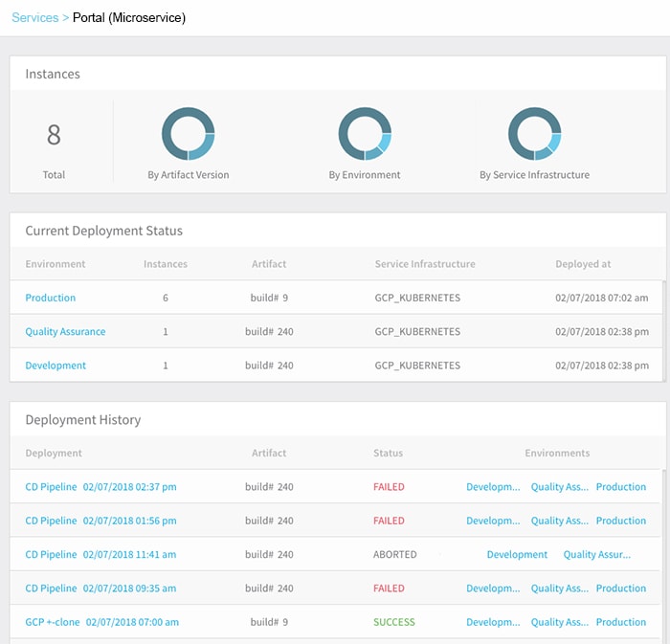Click the Status column header in Deployment History
Viewport: 670px width, 644px height.
click(x=388, y=454)
